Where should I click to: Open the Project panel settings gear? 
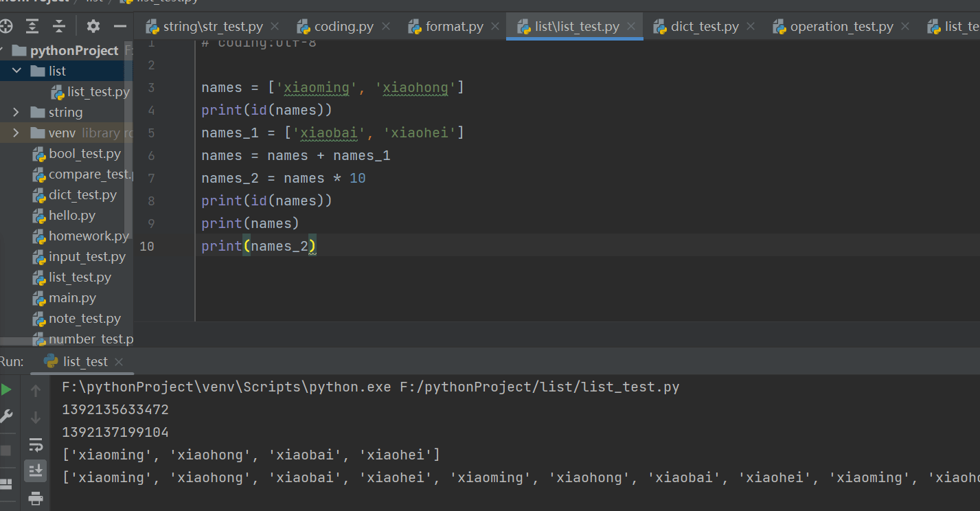pos(93,27)
